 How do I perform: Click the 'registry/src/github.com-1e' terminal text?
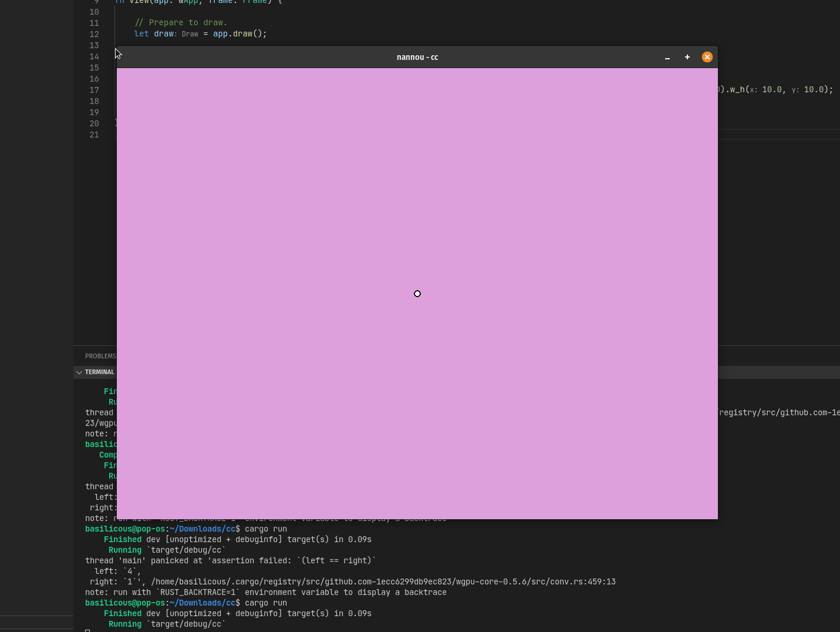[780, 412]
